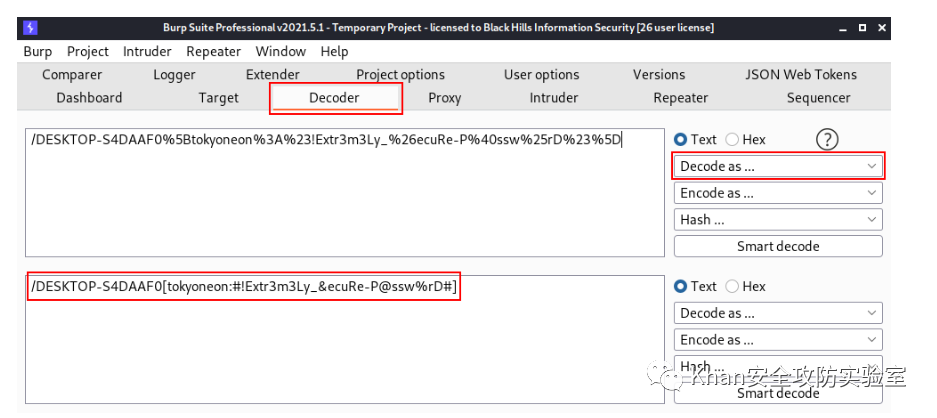Open the Project menu

pyautogui.click(x=88, y=51)
